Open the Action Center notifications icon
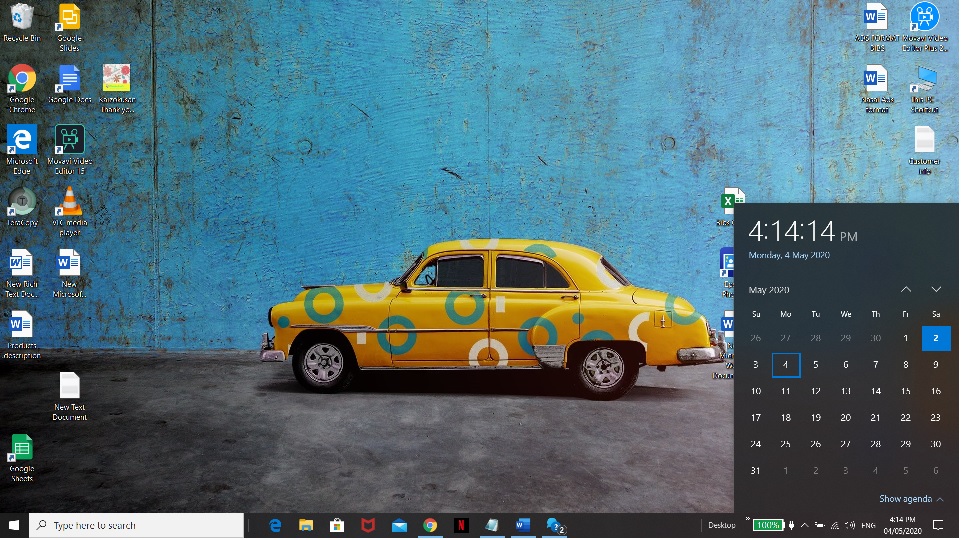Screen dimensions: 961x540 (938, 526)
